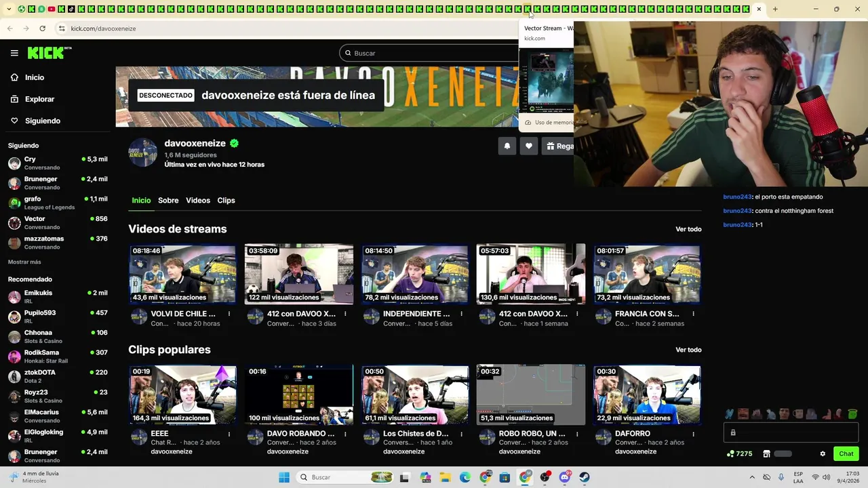The height and width of the screenshot is (488, 868).
Task: Open Discord from the taskbar
Action: point(564,477)
